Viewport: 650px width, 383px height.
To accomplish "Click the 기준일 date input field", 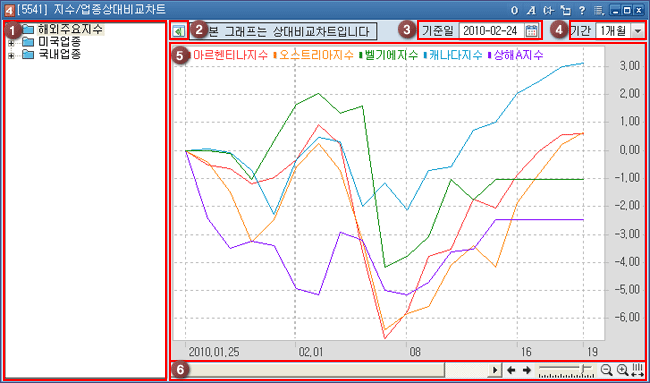I will click(x=492, y=31).
